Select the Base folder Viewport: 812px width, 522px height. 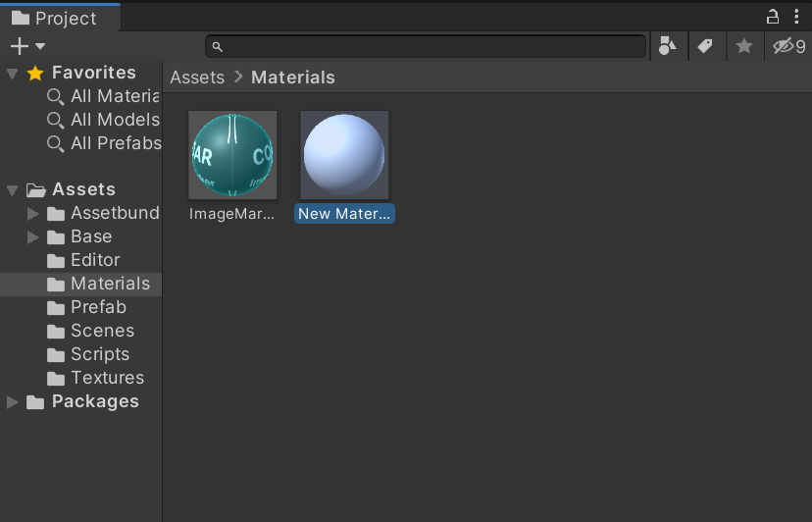[x=91, y=236]
